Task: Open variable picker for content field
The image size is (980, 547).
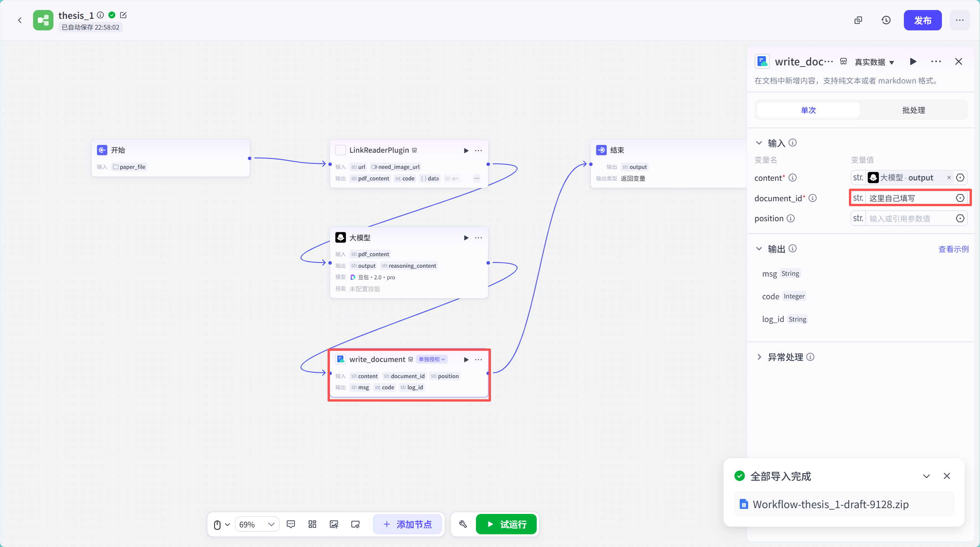Action: 960,177
